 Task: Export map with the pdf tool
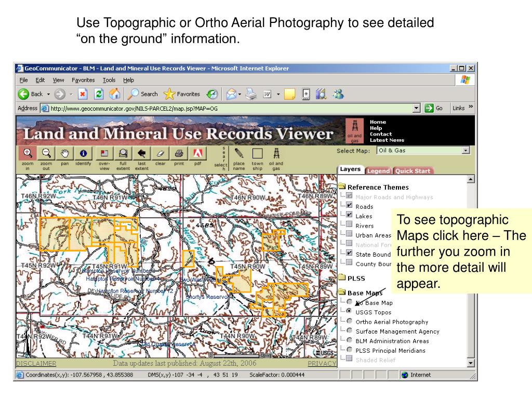coord(197,154)
